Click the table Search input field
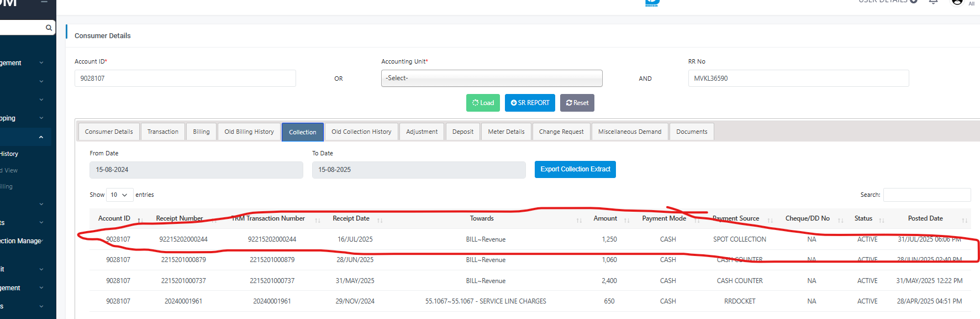980x319 pixels. (926, 195)
